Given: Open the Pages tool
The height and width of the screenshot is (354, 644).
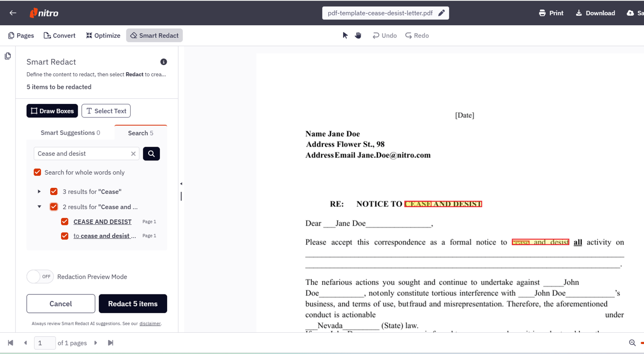Looking at the screenshot, I should (21, 36).
